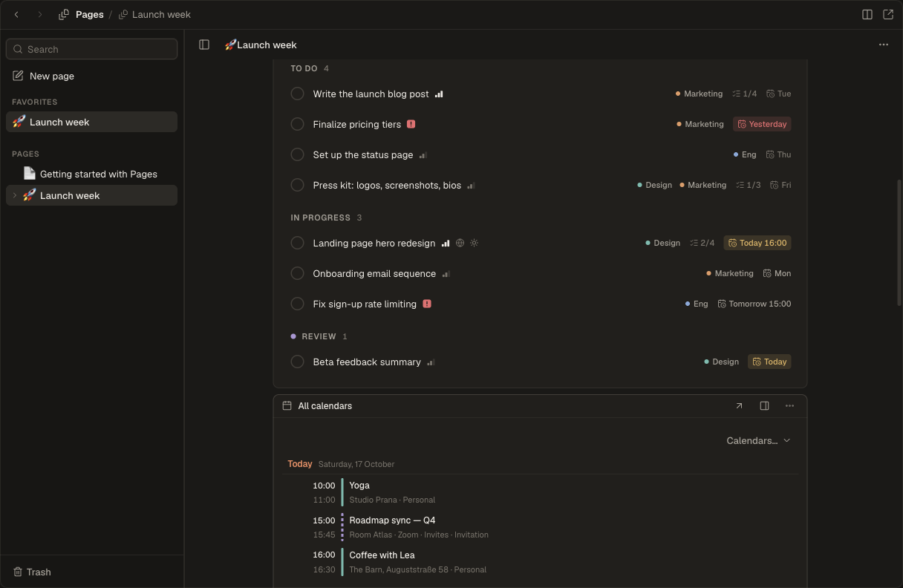This screenshot has height=588, width=903.
Task: Click the split view icon in title bar
Action: (867, 14)
